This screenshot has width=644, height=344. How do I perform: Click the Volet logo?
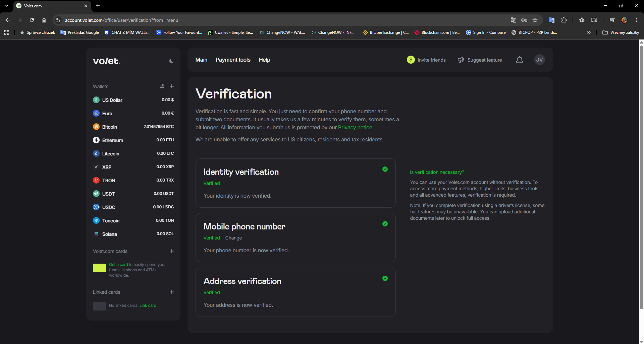(106, 61)
